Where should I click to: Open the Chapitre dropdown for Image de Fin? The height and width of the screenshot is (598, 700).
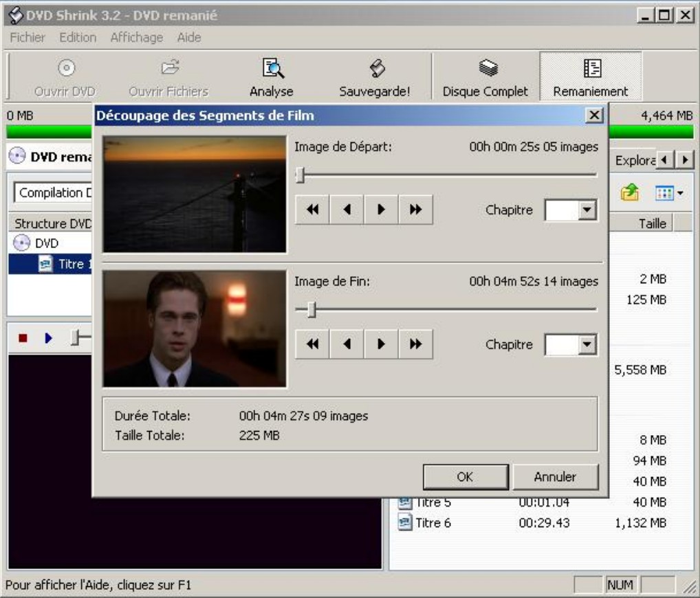[587, 344]
